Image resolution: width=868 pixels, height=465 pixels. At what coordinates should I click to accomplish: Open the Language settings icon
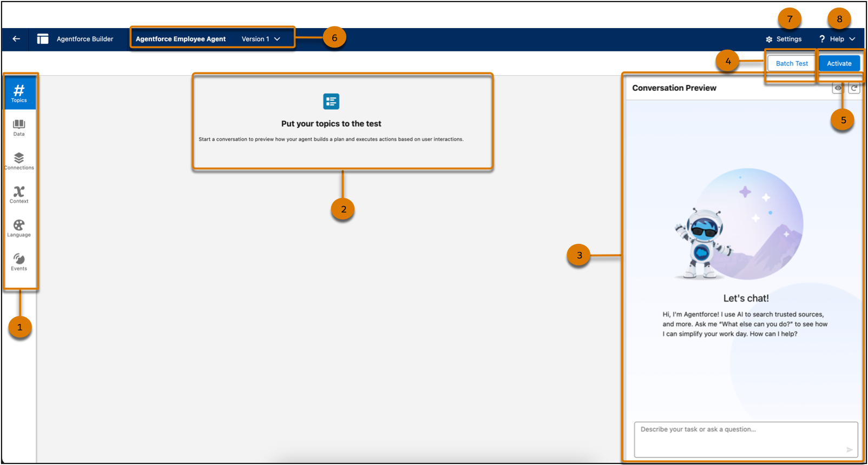(x=19, y=225)
